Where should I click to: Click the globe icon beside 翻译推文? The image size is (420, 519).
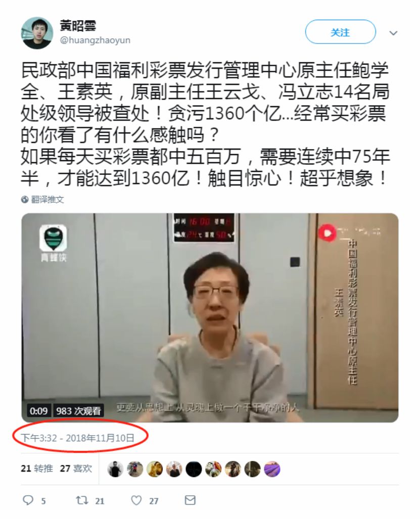pos(25,200)
